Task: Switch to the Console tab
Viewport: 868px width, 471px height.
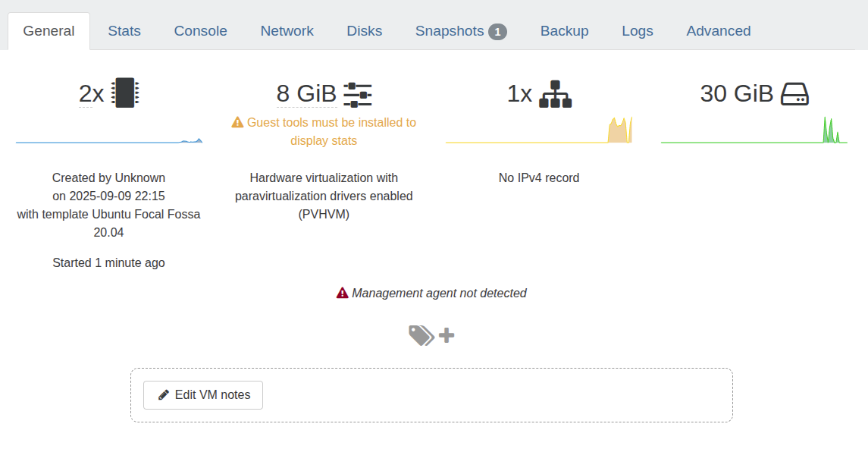Action: 200,31
